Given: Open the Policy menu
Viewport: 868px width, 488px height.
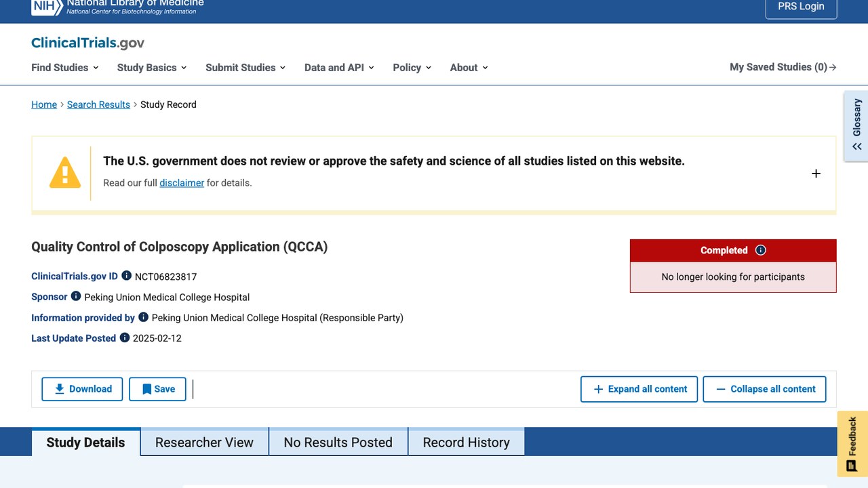Looking at the screenshot, I should click(x=412, y=67).
